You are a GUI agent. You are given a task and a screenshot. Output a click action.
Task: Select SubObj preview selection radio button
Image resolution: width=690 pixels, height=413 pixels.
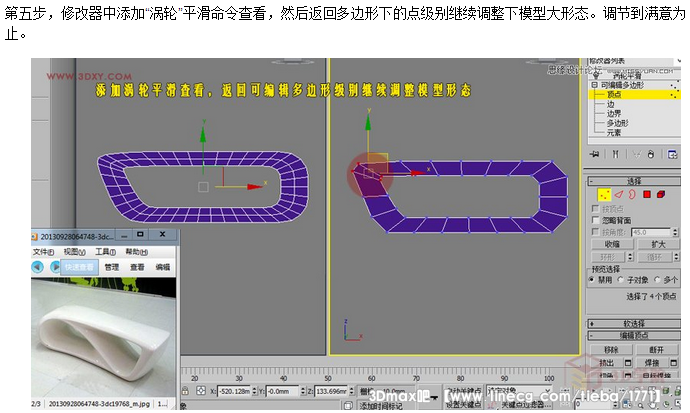tap(621, 280)
